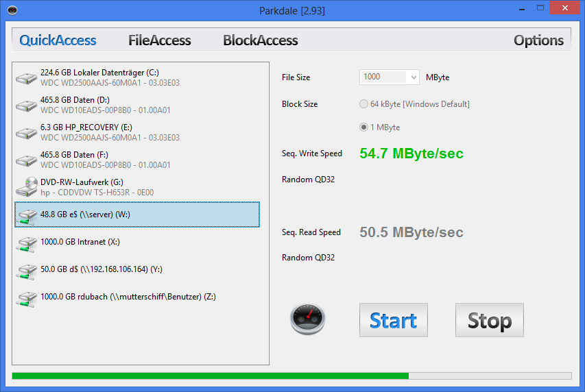The width and height of the screenshot is (585, 392).
Task: Switch to the FileAccess tab
Action: (x=160, y=40)
